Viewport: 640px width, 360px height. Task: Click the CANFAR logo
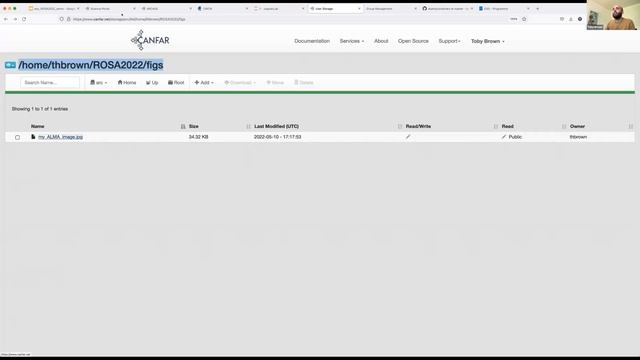tap(150, 40)
